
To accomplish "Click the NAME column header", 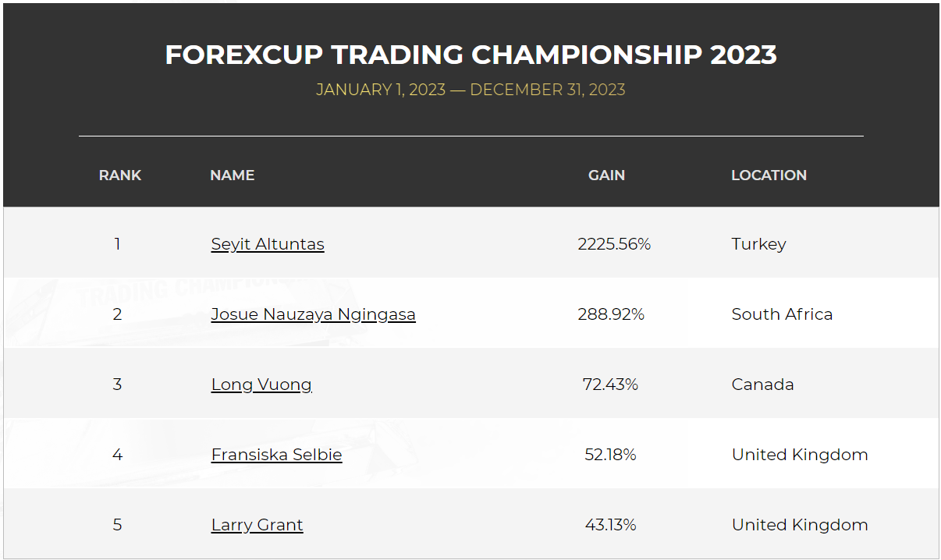I will click(233, 175).
